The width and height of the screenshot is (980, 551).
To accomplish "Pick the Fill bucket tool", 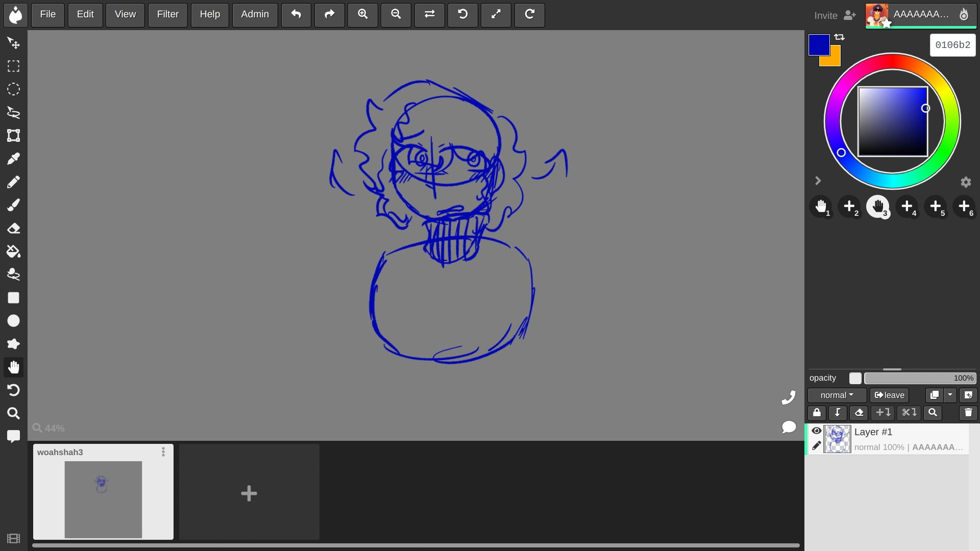I will pos(13,251).
